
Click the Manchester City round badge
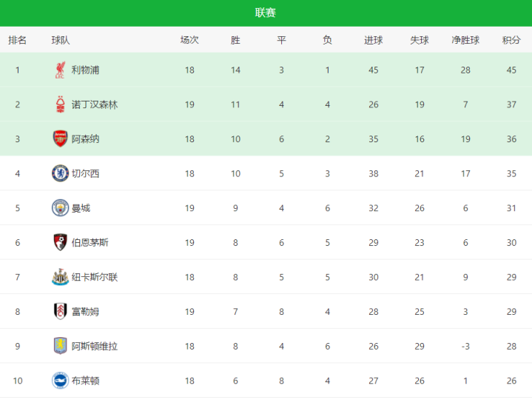(60, 208)
